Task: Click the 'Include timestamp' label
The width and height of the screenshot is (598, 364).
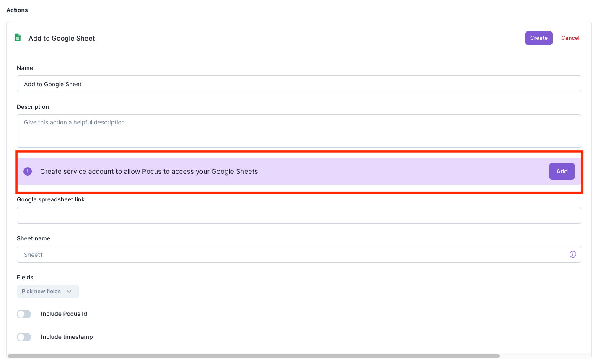Action: (67, 337)
